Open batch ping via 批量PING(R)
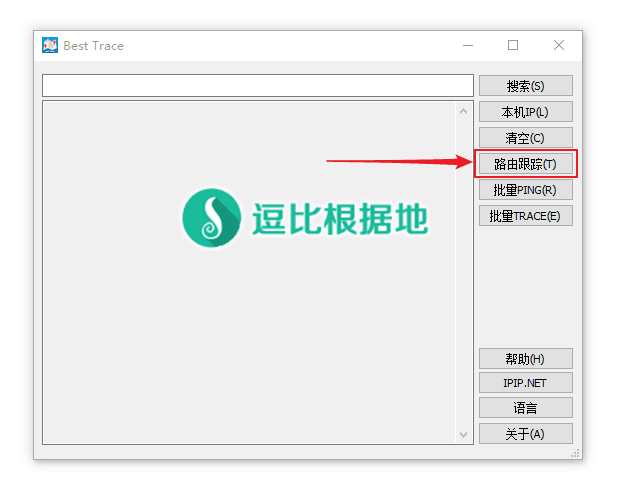 pyautogui.click(x=525, y=190)
